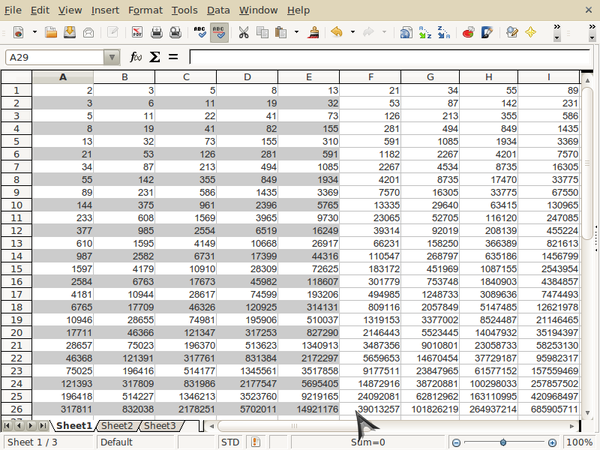The height and width of the screenshot is (450, 600).
Task: Paste from clipboard icon
Action: (x=281, y=33)
